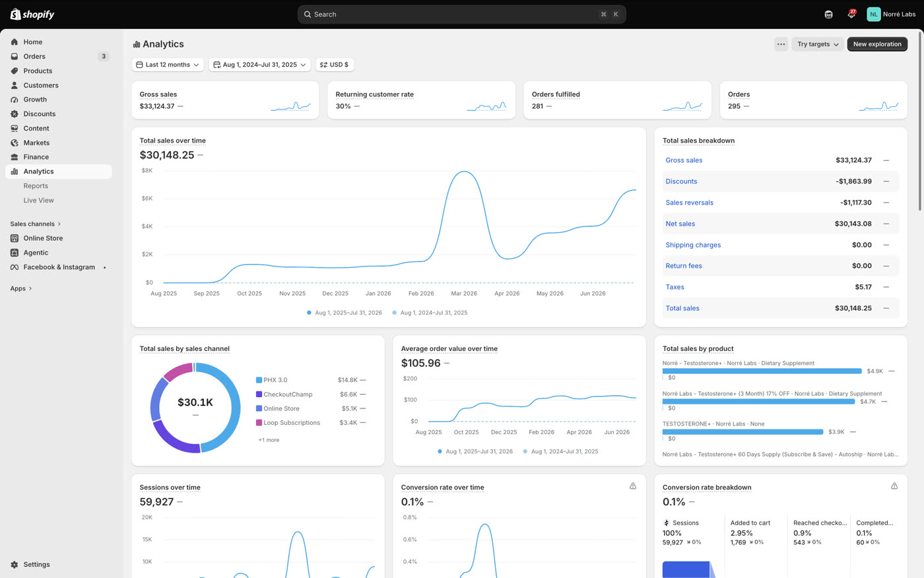Click the search input field
The width and height of the screenshot is (924, 578).
[461, 15]
